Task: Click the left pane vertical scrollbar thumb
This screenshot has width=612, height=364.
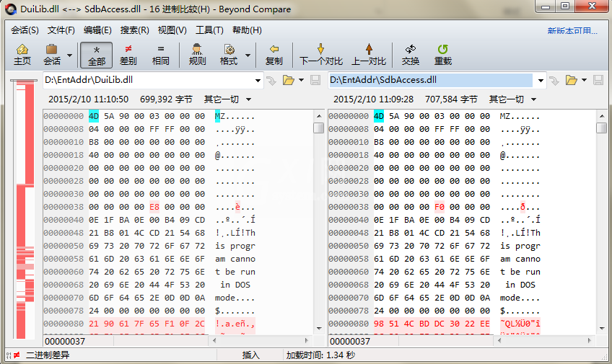Action: pos(319,128)
